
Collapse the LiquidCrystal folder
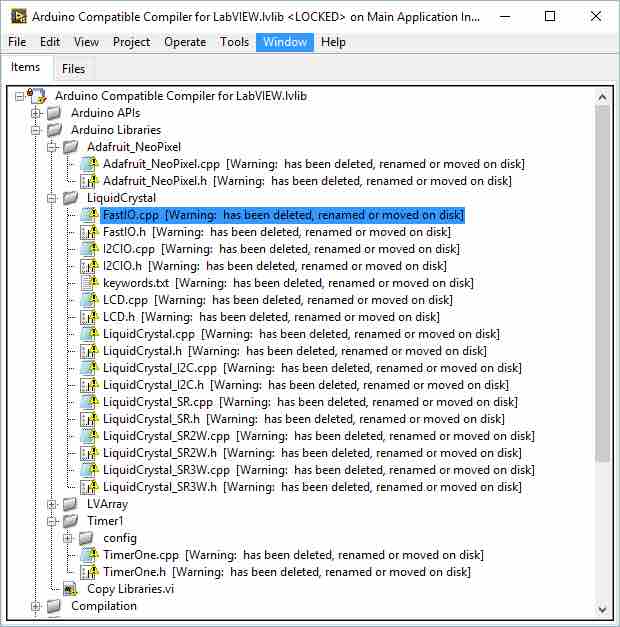[x=52, y=198]
